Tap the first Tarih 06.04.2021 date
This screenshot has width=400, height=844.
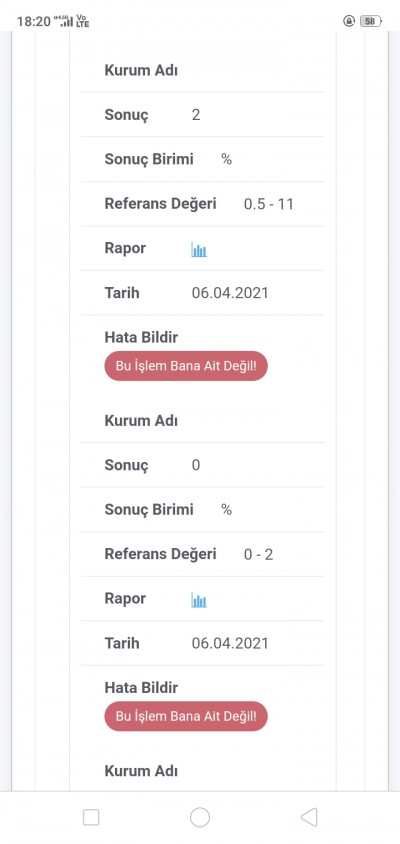click(x=230, y=293)
